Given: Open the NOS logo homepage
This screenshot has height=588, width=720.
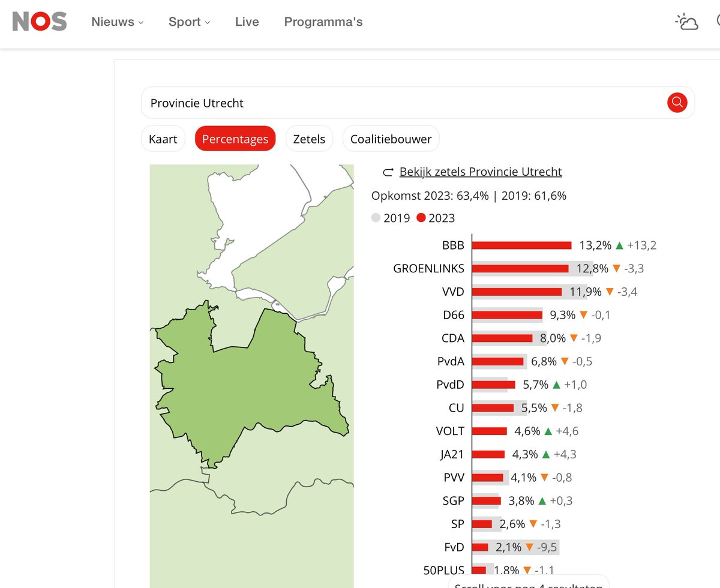Looking at the screenshot, I should tap(40, 22).
